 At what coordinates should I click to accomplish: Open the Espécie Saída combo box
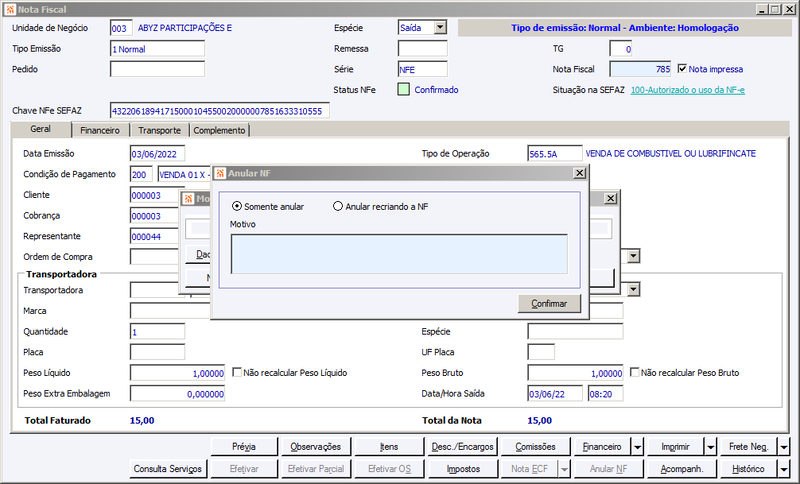(440, 28)
